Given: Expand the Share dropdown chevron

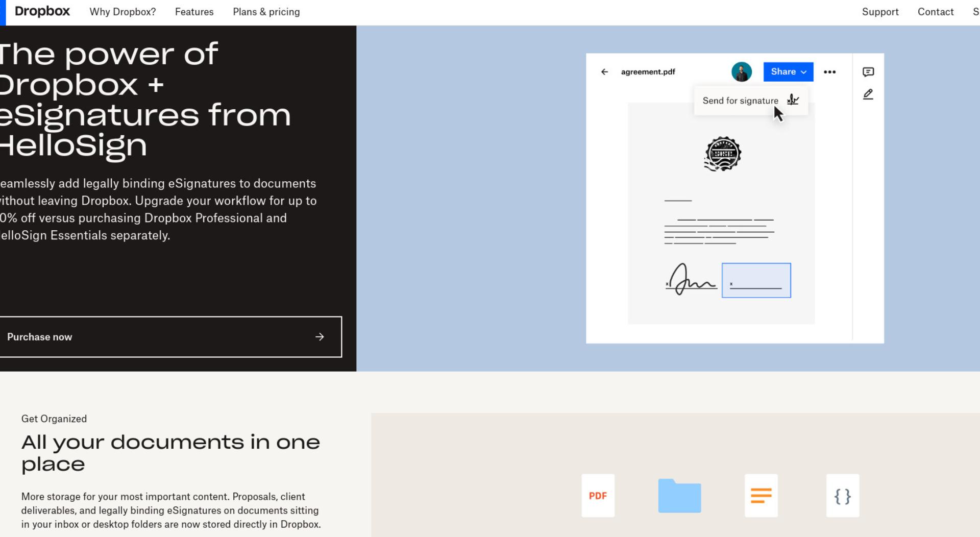Looking at the screenshot, I should pyautogui.click(x=803, y=72).
